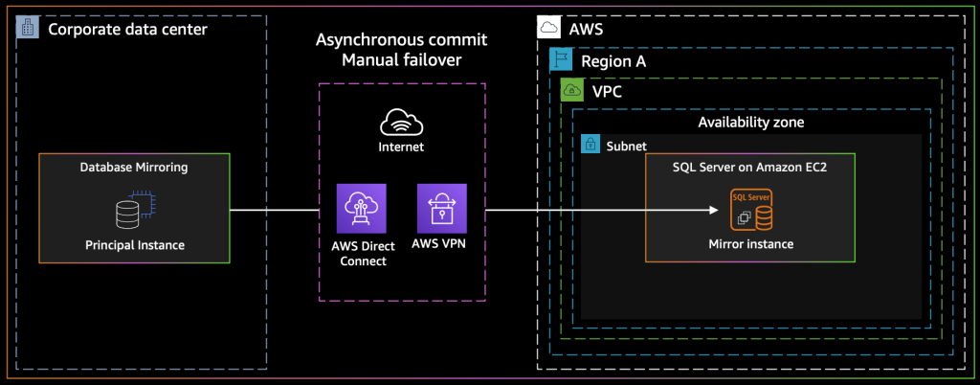980x385 pixels.
Task: Click the AWS cloud logo icon
Action: tap(548, 28)
